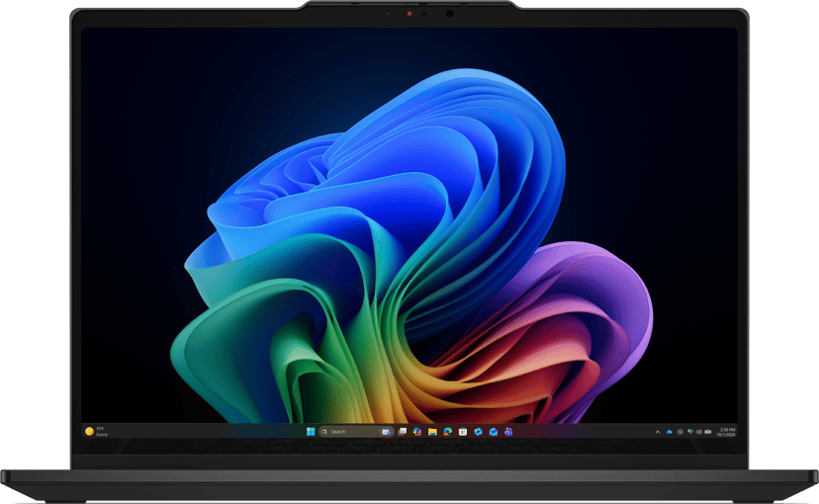The height and width of the screenshot is (504, 819).
Task: Launch Microsoft Teams from taskbar
Action: coord(508,432)
